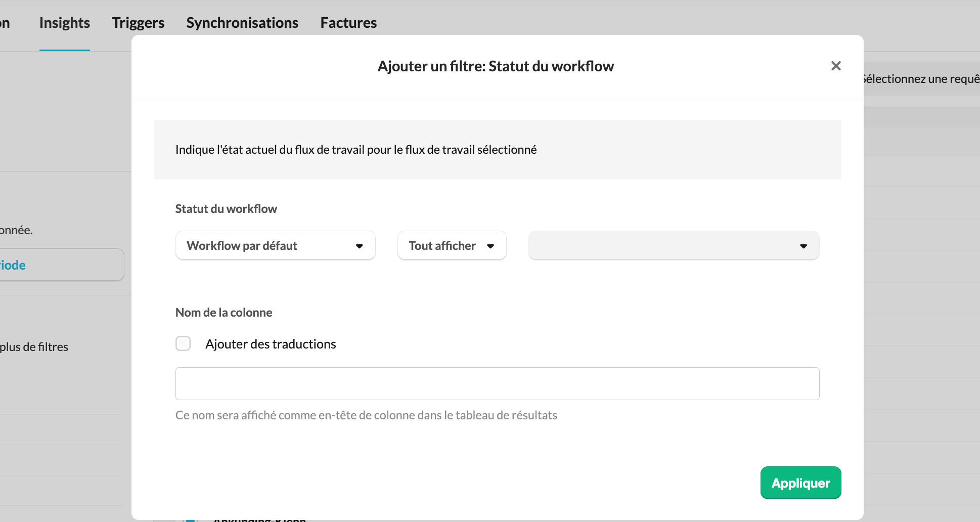Click the caret arrow beside Workflow par défaut
980x522 pixels.
(x=360, y=246)
